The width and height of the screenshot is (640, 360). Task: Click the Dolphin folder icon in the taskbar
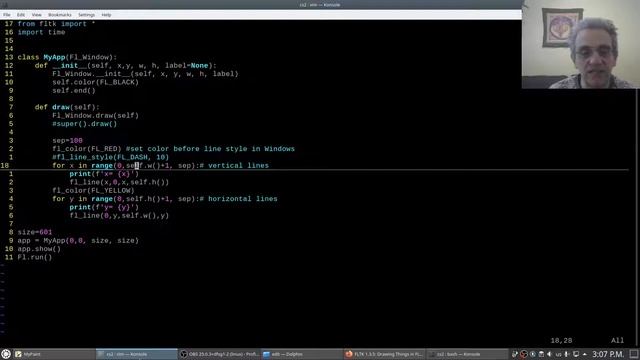(266, 354)
